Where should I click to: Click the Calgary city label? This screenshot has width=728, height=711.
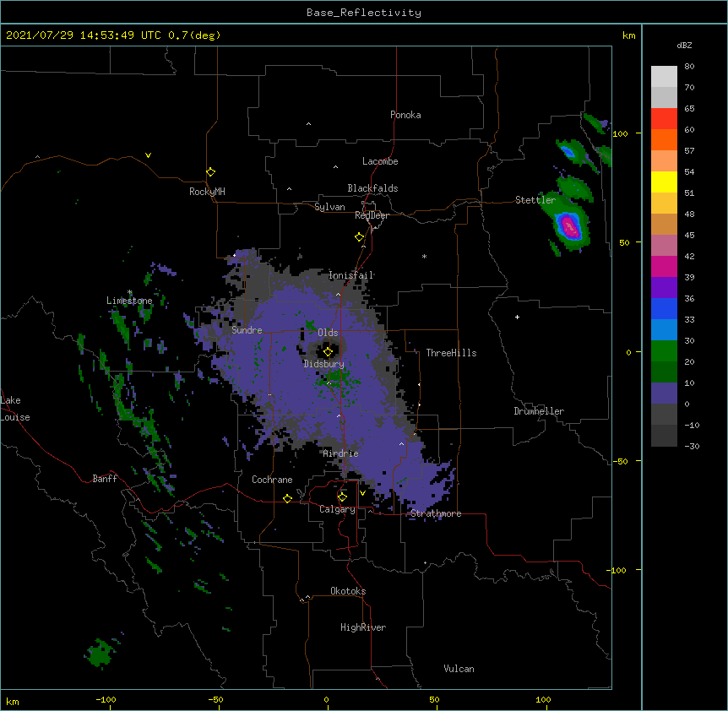(338, 509)
